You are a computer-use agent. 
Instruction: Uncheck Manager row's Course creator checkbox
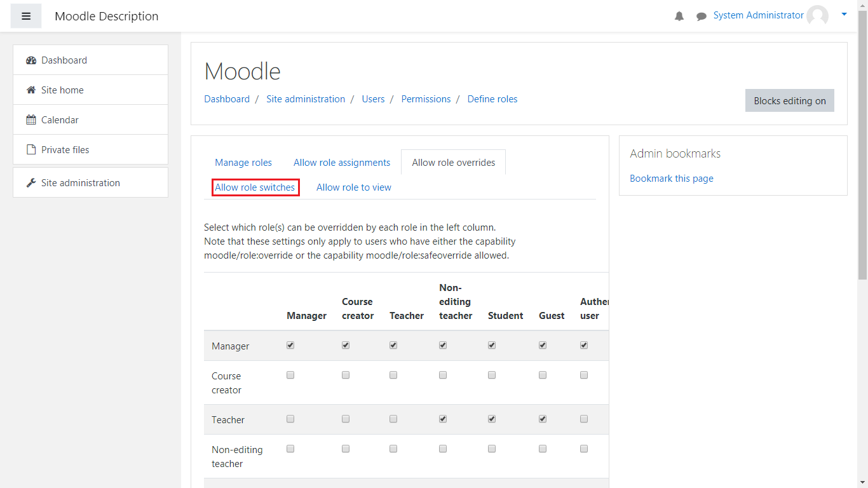(x=346, y=345)
